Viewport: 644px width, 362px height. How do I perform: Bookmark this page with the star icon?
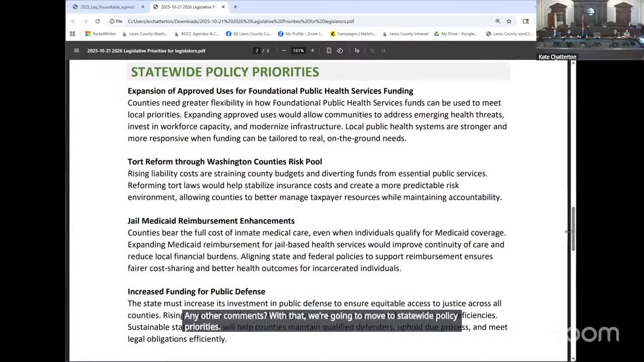point(509,21)
